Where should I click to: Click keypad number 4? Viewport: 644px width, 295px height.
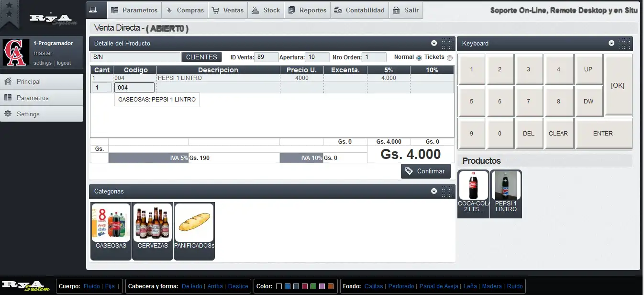(558, 69)
